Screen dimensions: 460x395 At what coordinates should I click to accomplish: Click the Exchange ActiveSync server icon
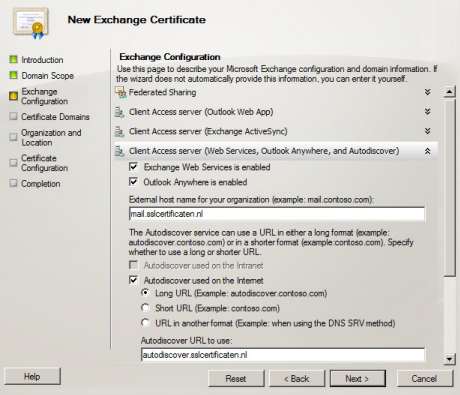point(119,132)
